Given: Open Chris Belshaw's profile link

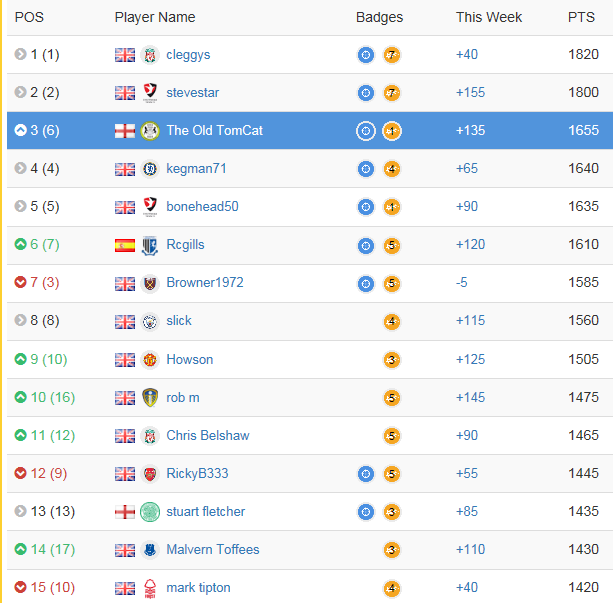Looking at the screenshot, I should click(x=208, y=435).
